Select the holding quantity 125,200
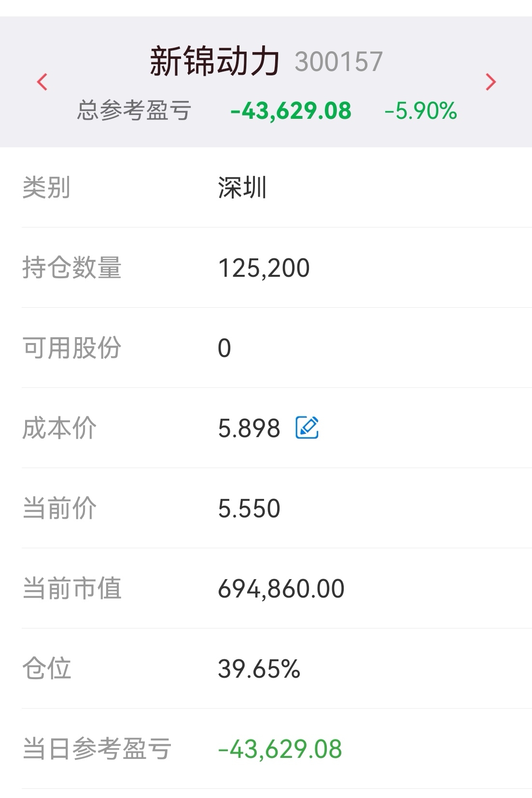The width and height of the screenshot is (532, 798). (264, 268)
